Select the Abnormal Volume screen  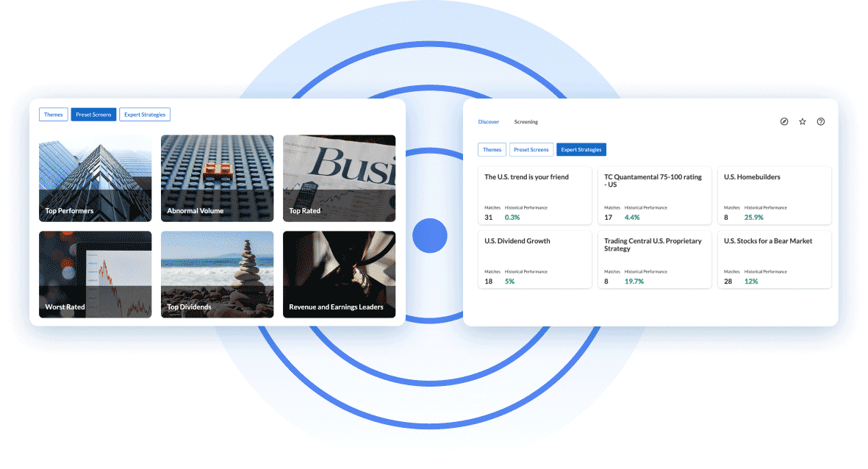[x=217, y=178]
